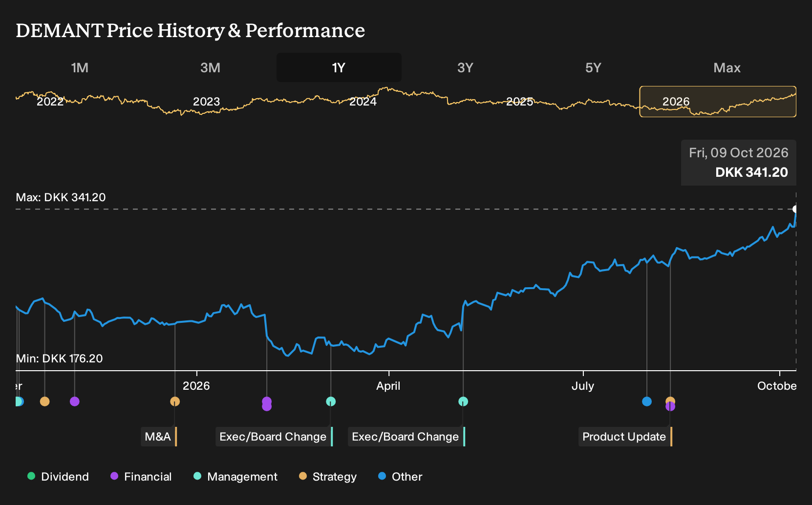Click the 2026 label on the main chart axis
Image resolution: width=812 pixels, height=505 pixels.
click(x=196, y=386)
